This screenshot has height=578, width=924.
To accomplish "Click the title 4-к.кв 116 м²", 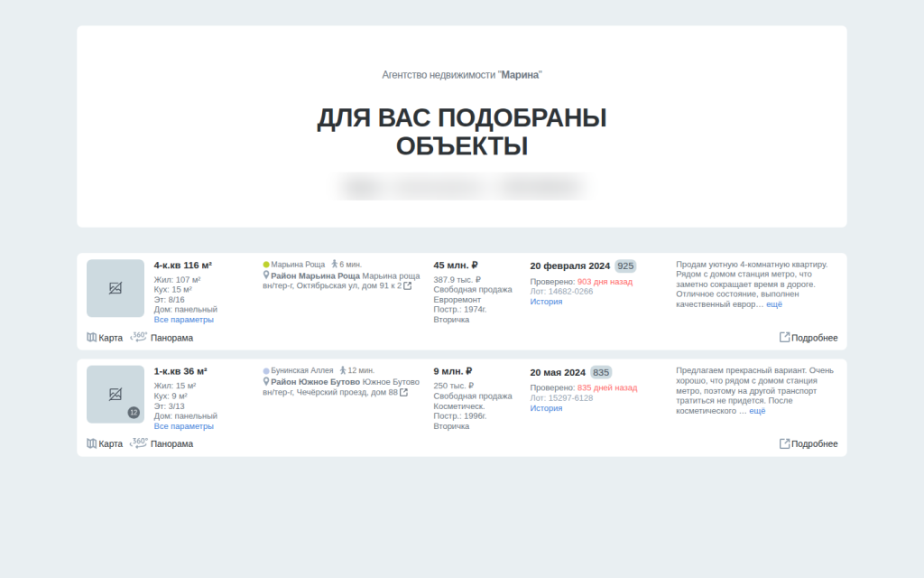I will 182,266.
